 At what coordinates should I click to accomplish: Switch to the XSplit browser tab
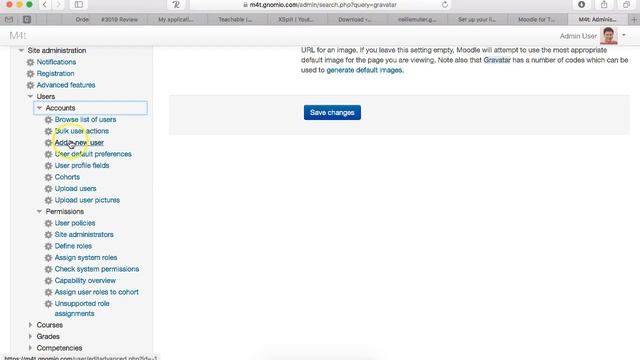[296, 19]
